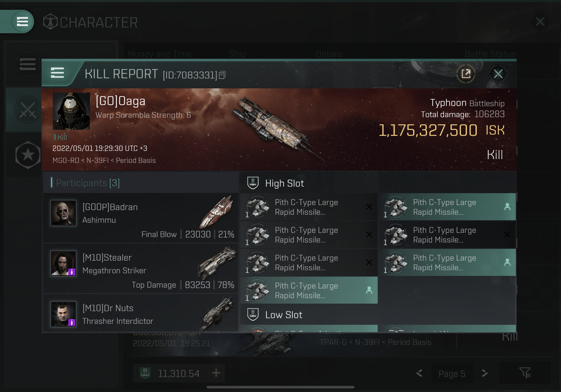Click the High Slot section icon
The image size is (561, 392).
tap(253, 183)
